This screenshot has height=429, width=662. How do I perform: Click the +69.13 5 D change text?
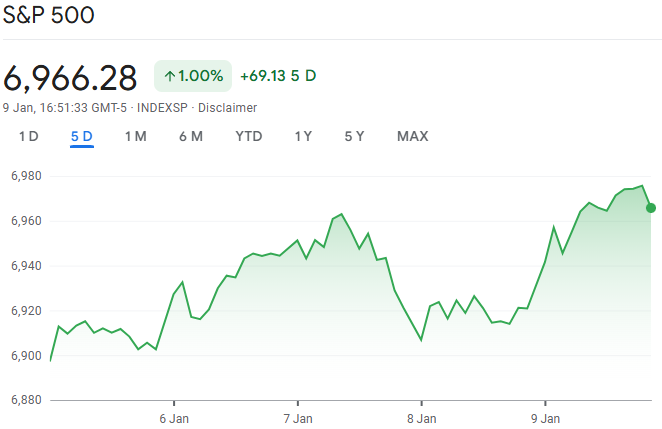pyautogui.click(x=278, y=76)
